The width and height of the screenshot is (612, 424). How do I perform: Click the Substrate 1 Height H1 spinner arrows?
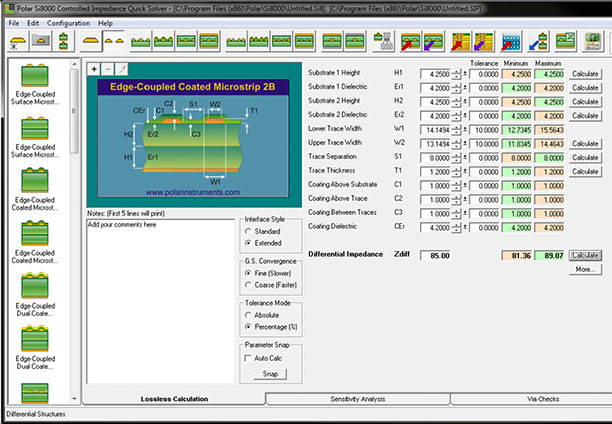pyautogui.click(x=457, y=75)
